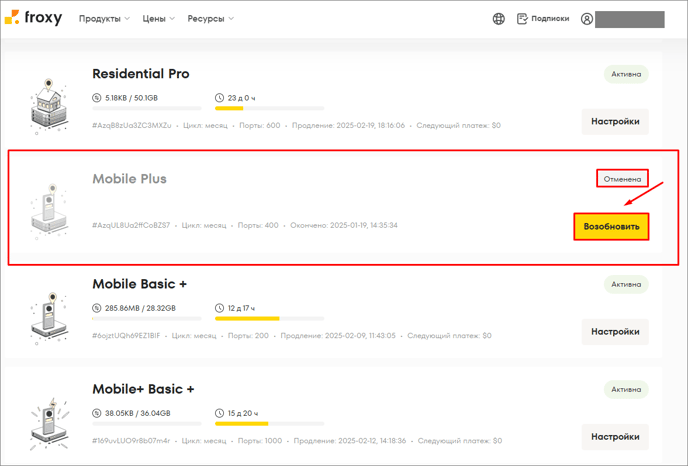Click subscription ID #AzqUL8Ua2ffCoBZS7
The width and height of the screenshot is (688, 466).
coord(131,225)
